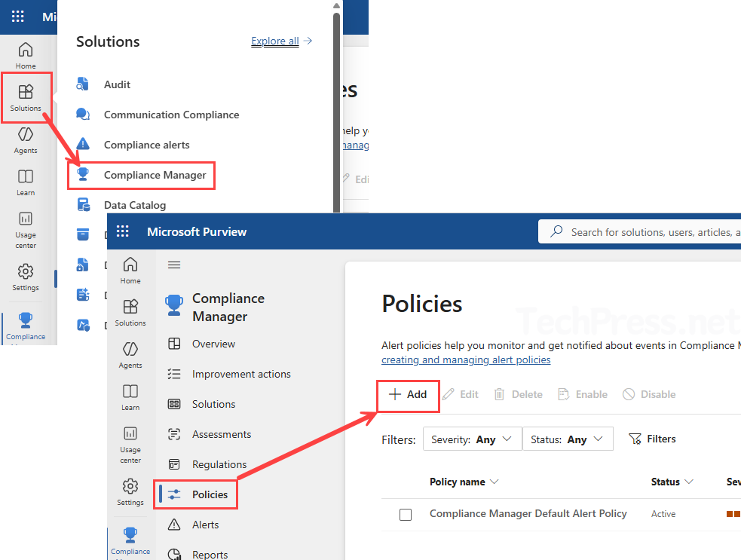Open Compliance Manager Default Alert Policy

(528, 514)
